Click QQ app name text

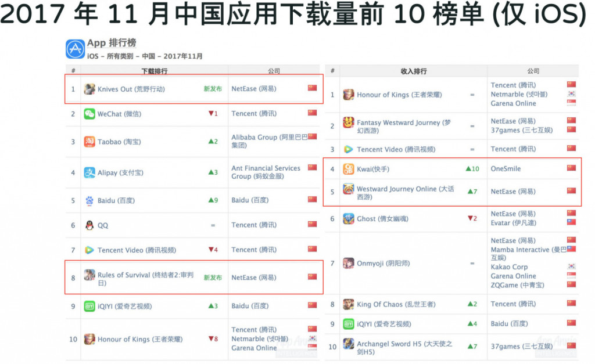tap(103, 226)
